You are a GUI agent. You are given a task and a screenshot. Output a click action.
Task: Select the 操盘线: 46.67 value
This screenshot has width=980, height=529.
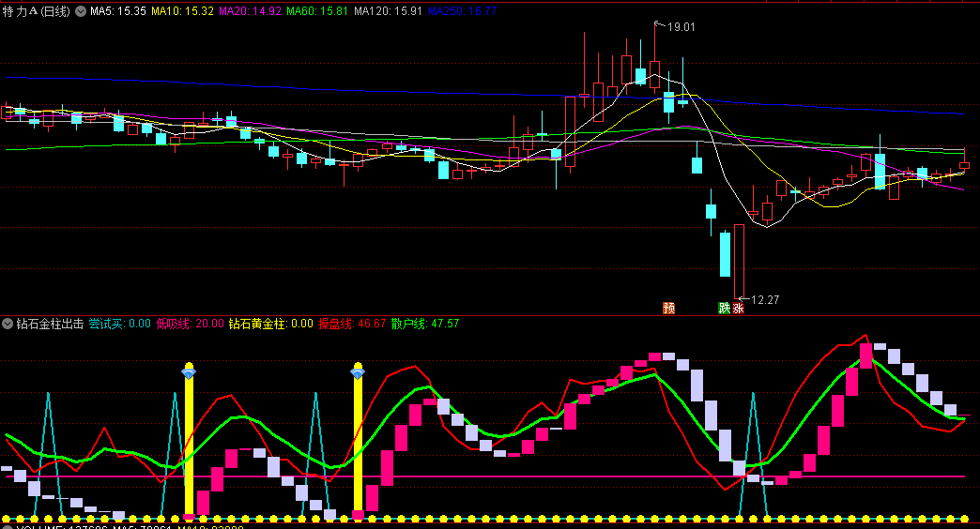coord(352,324)
